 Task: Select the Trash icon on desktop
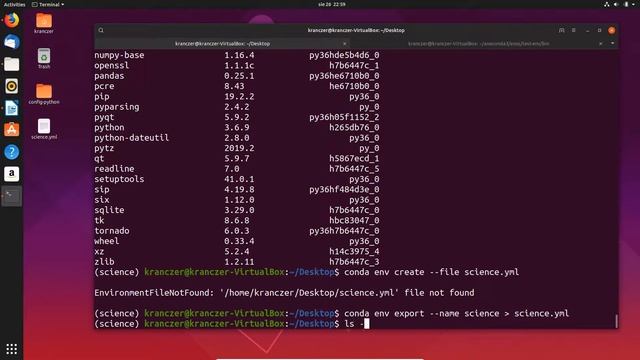[44, 58]
